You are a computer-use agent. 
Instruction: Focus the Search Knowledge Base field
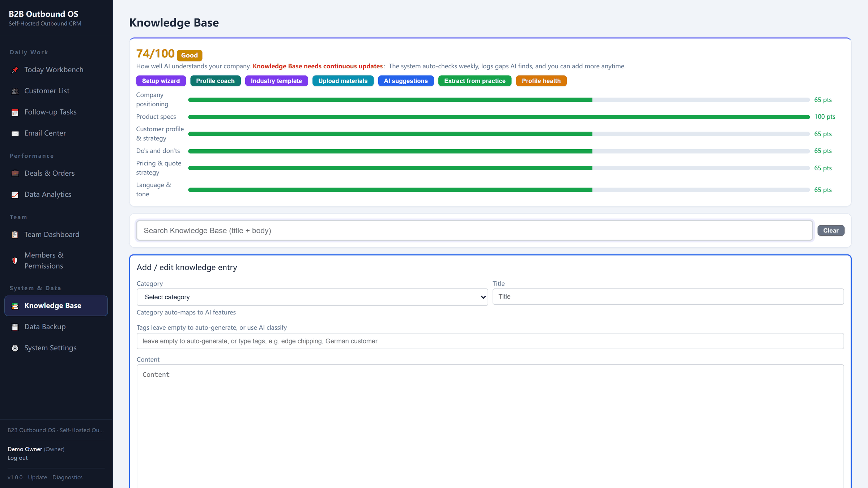click(475, 231)
